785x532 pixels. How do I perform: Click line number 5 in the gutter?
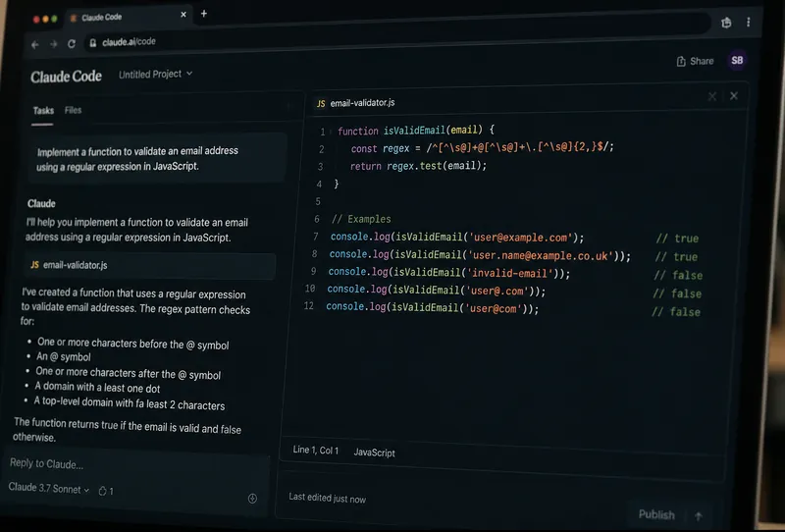coord(318,202)
